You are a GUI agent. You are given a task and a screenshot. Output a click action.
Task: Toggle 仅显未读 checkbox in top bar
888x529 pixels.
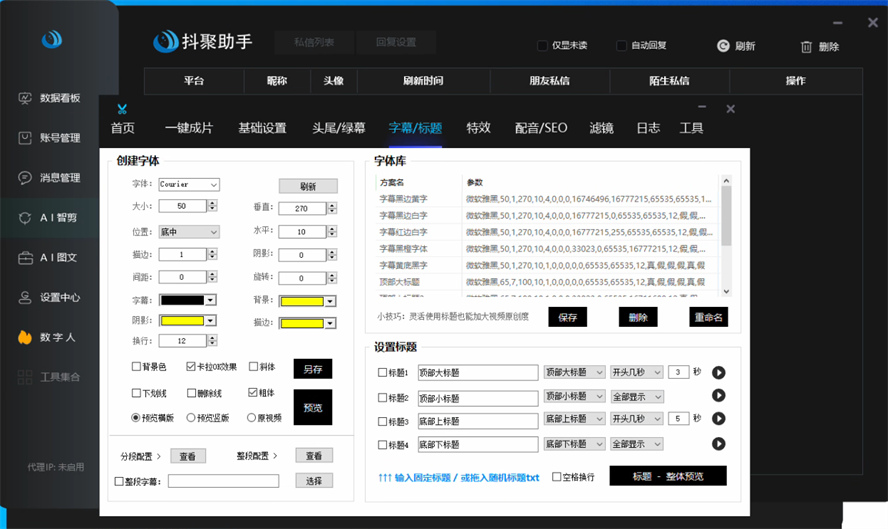point(542,45)
